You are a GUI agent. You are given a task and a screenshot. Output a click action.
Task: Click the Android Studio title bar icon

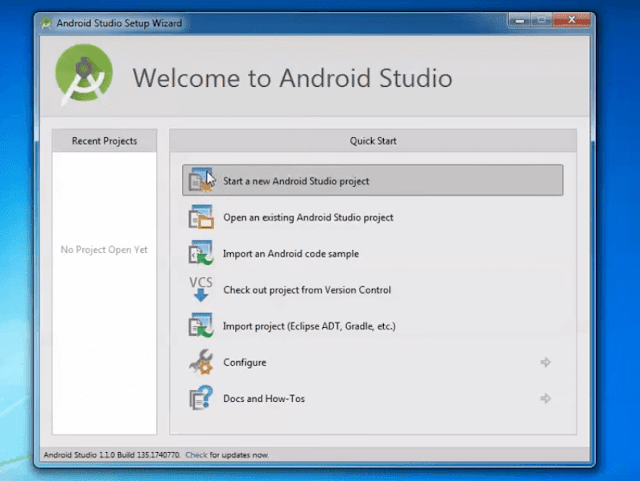(46, 23)
